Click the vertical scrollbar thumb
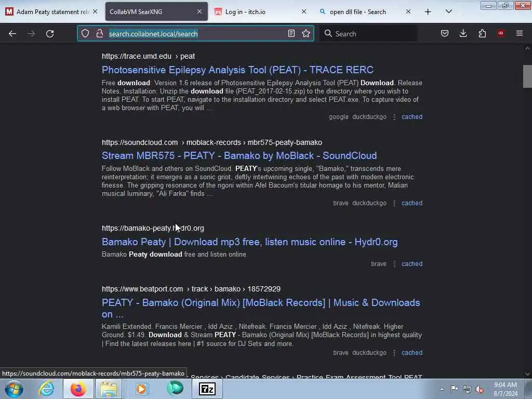 527,76
